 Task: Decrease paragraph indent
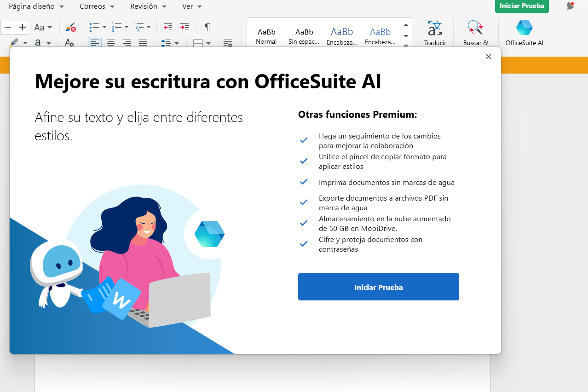[168, 28]
